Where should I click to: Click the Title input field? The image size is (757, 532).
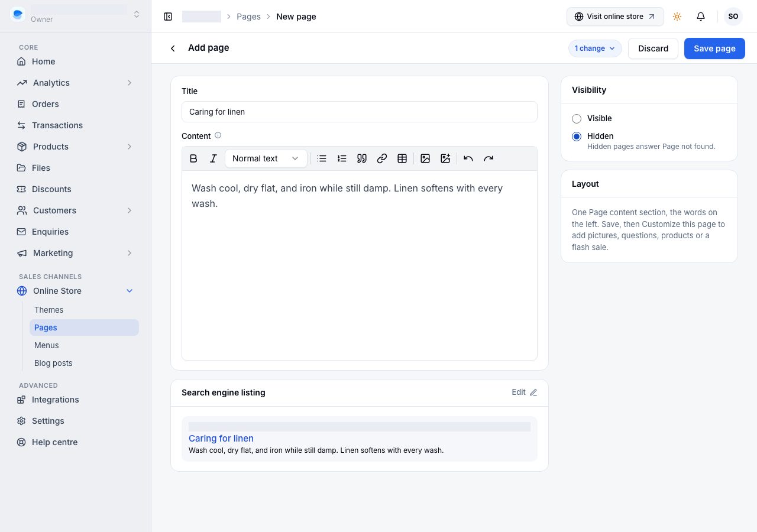coord(360,112)
